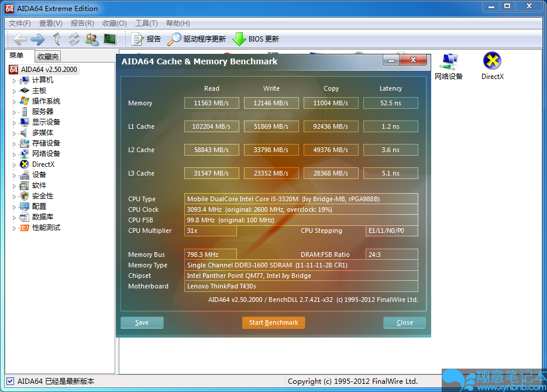Viewport: 547px width, 392px height.
Task: Click the Save button in benchmark dialog
Action: coord(142,322)
